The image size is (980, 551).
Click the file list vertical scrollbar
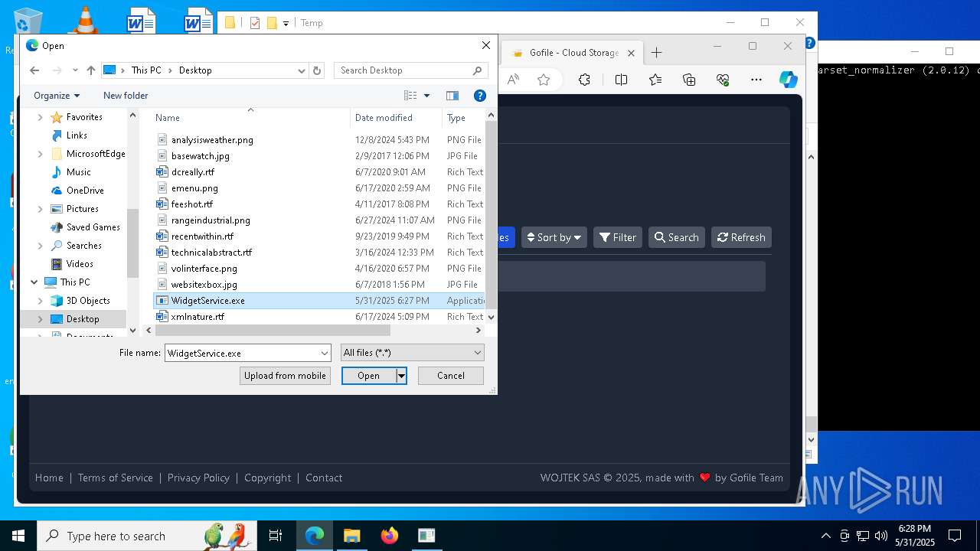click(x=491, y=215)
